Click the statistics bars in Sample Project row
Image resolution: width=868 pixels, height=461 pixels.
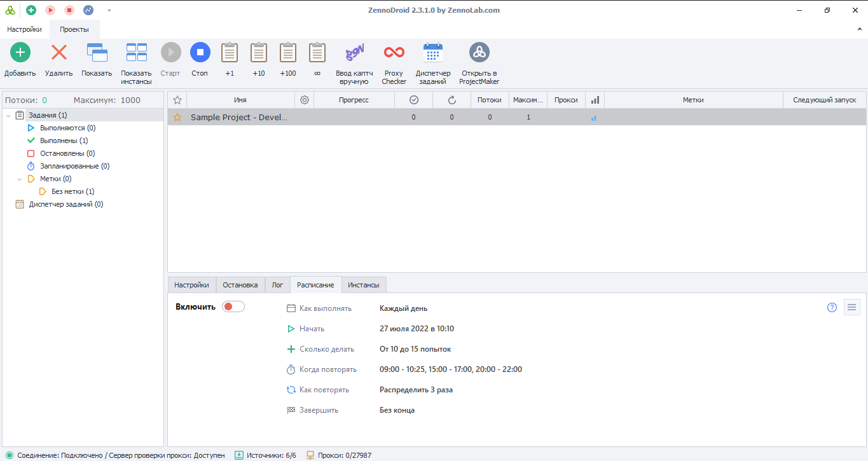click(x=594, y=118)
